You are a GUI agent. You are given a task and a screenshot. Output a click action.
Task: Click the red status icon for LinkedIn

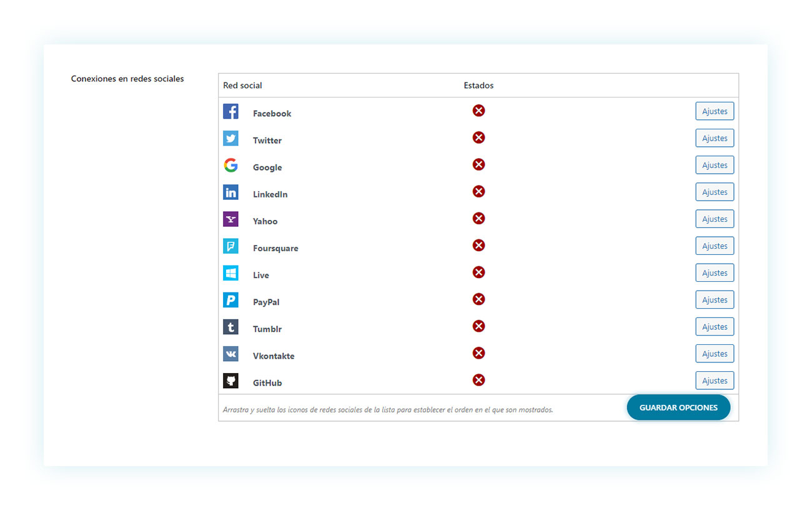478,191
